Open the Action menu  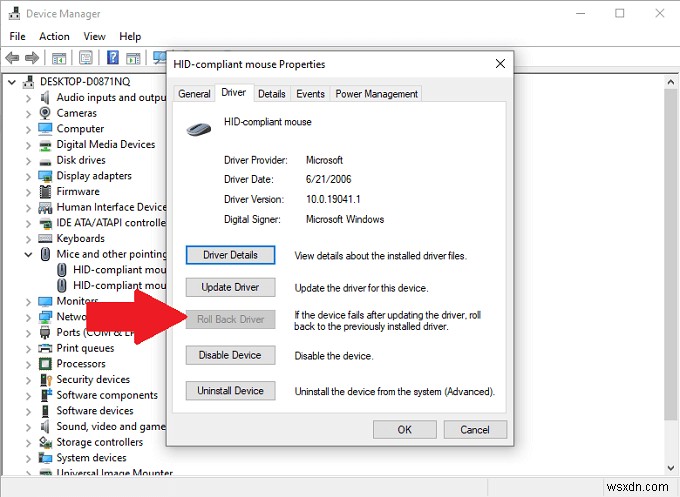tap(54, 36)
